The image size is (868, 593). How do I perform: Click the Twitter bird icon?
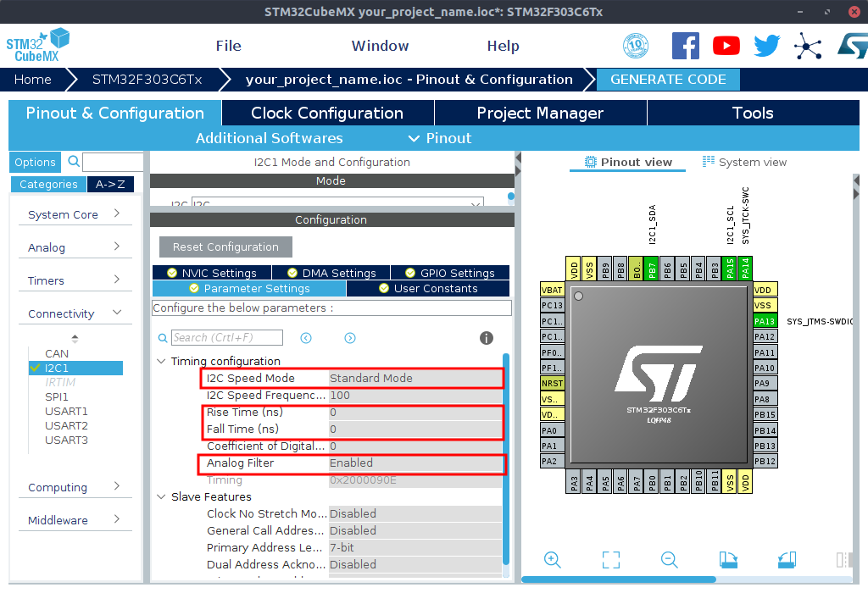(x=766, y=46)
